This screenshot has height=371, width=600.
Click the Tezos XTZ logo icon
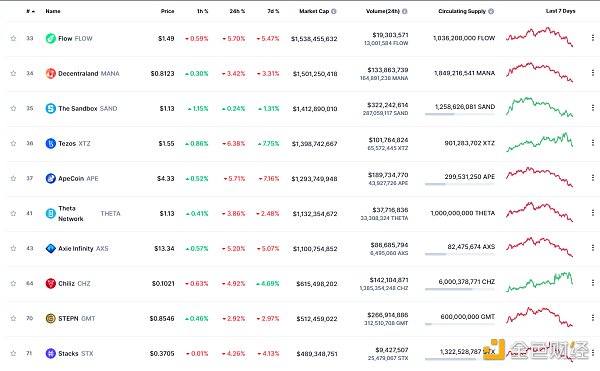(x=51, y=143)
